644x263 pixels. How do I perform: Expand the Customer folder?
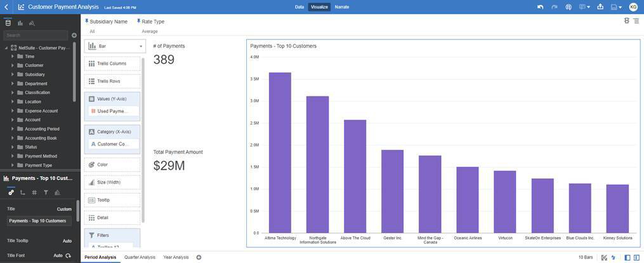pyautogui.click(x=12, y=65)
